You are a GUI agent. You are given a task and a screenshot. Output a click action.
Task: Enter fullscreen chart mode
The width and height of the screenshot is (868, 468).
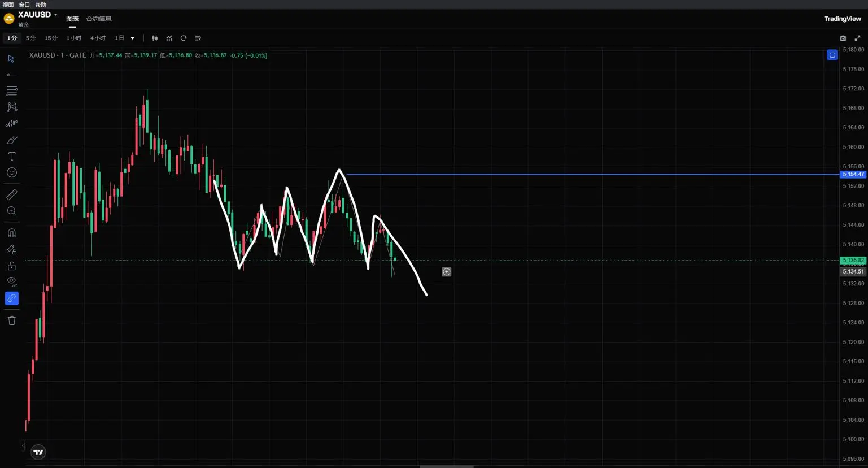(x=857, y=38)
